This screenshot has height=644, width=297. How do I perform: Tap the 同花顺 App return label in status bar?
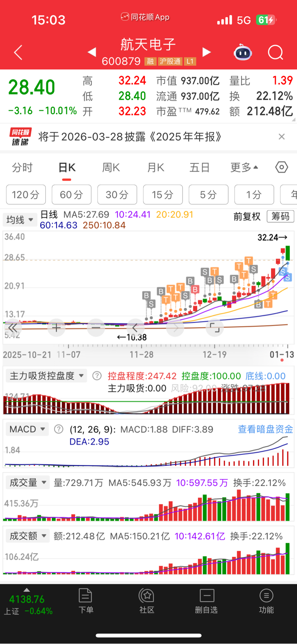coord(145,17)
